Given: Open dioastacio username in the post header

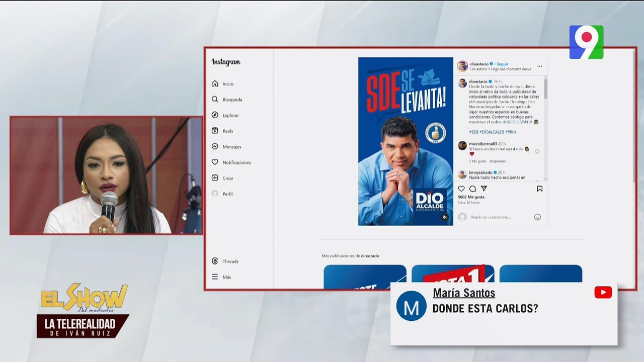Looking at the screenshot, I should click(478, 64).
